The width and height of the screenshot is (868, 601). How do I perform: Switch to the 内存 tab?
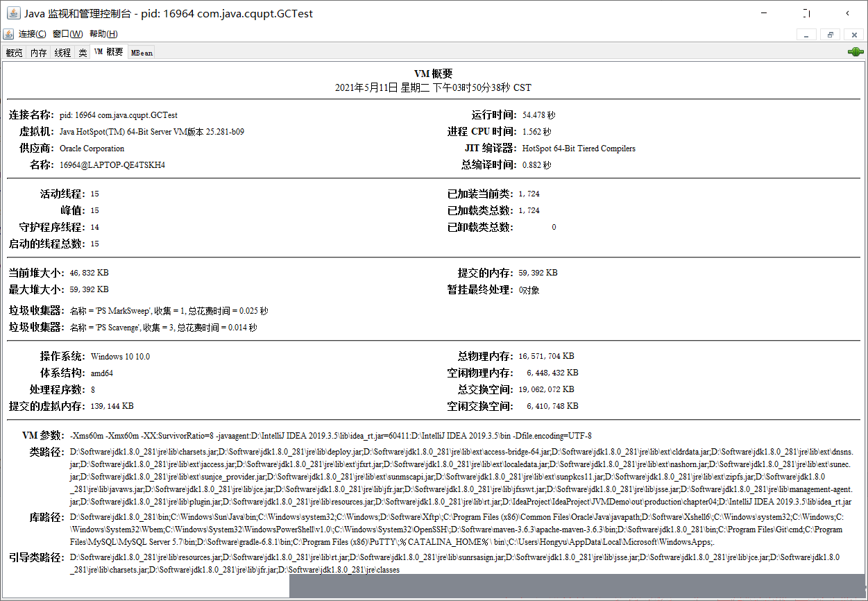[38, 53]
